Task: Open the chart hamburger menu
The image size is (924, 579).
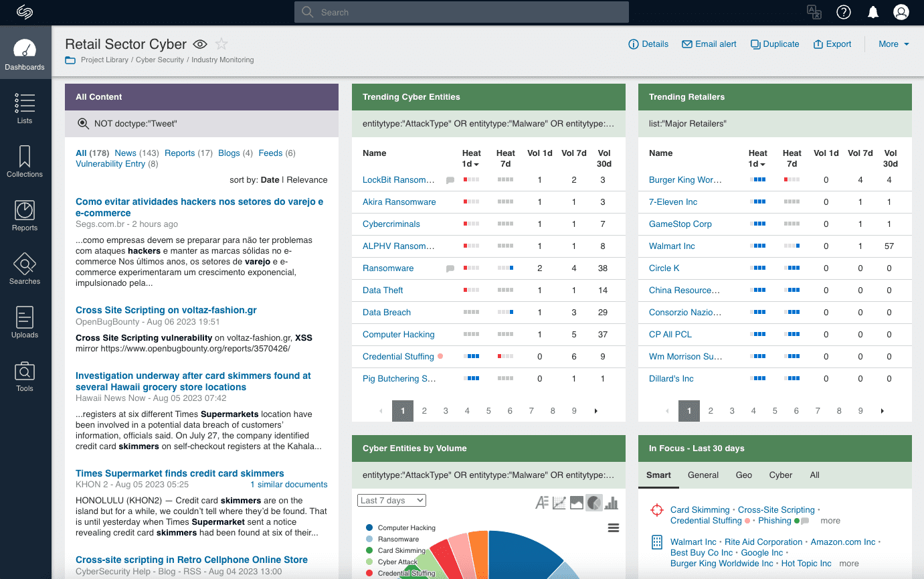Action: pos(614,528)
